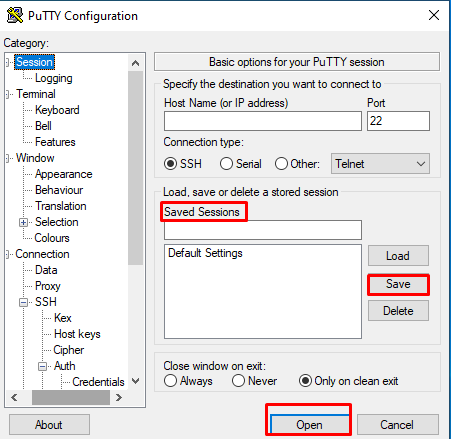Open the Logging category
The height and width of the screenshot is (439, 451).
54,78
